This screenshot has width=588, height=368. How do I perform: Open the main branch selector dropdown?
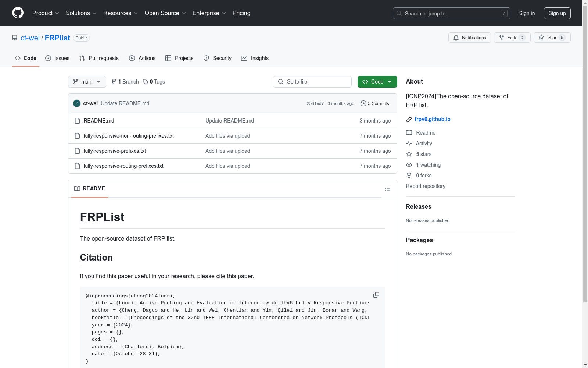tap(87, 82)
